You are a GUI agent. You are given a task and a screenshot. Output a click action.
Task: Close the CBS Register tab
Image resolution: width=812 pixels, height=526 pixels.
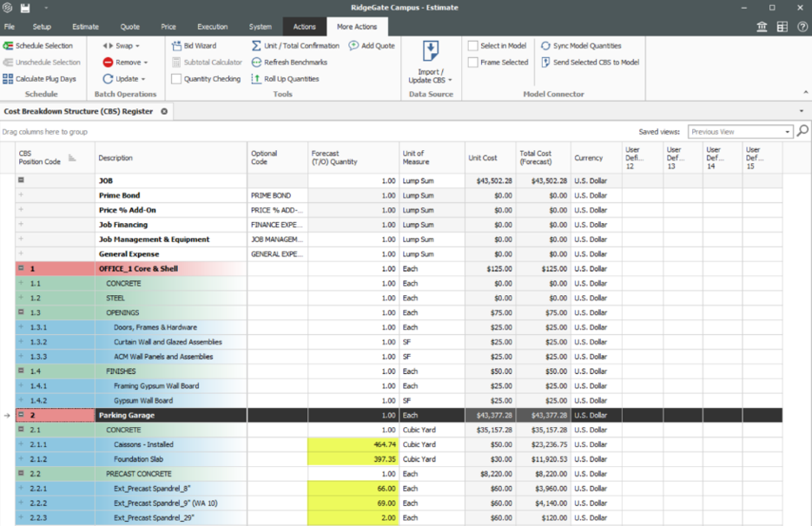click(164, 111)
